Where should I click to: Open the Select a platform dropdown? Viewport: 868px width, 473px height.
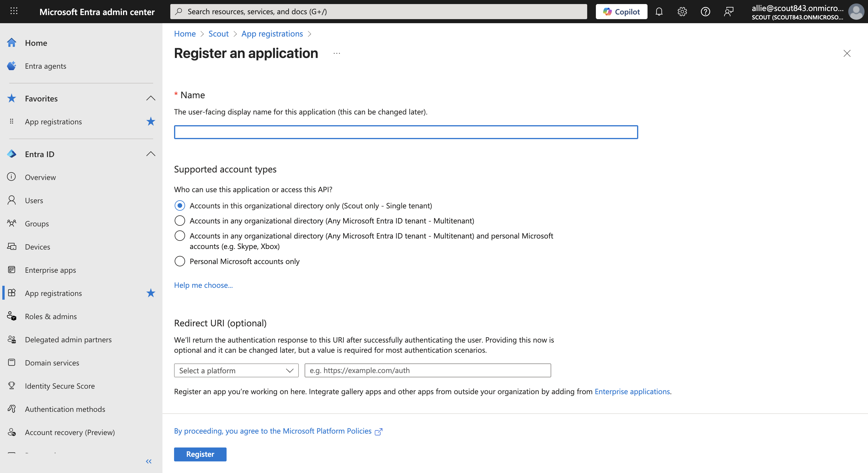coord(236,370)
